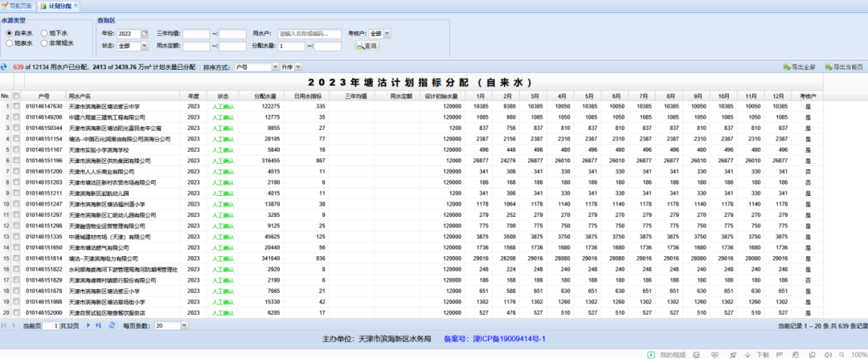
Task: Select the 计划分配 tab
Action: (58, 6)
